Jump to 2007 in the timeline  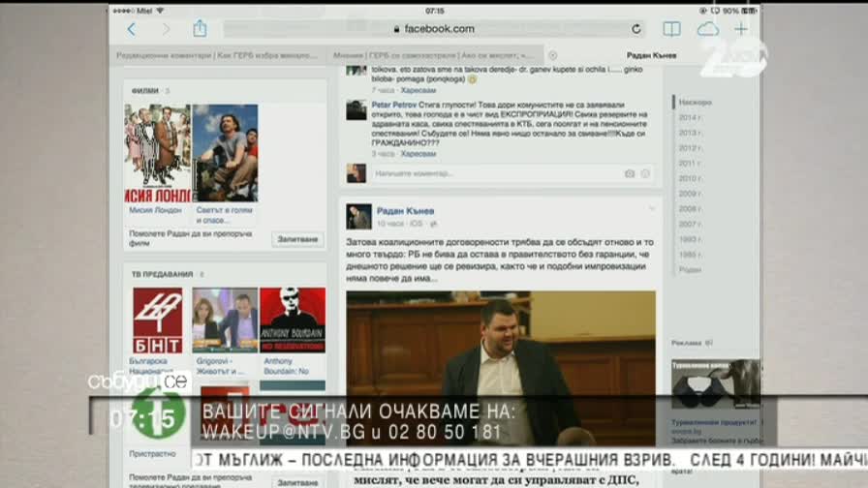pos(690,224)
